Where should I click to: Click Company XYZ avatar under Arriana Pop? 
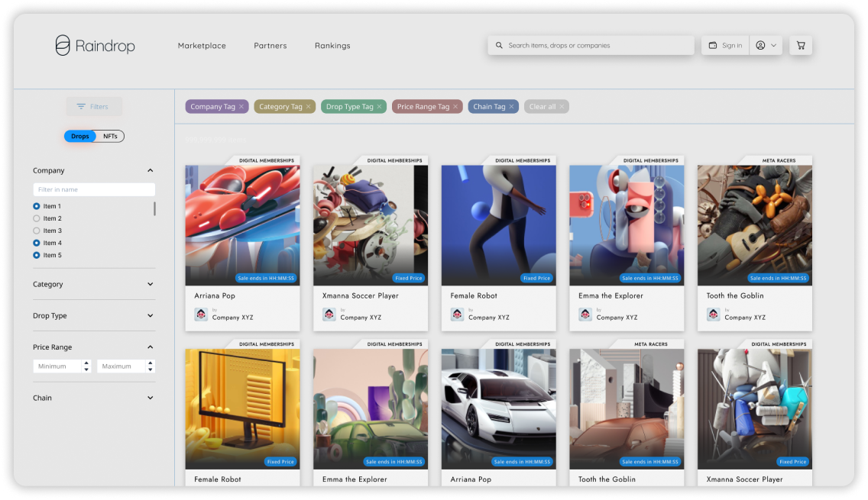[x=201, y=315]
